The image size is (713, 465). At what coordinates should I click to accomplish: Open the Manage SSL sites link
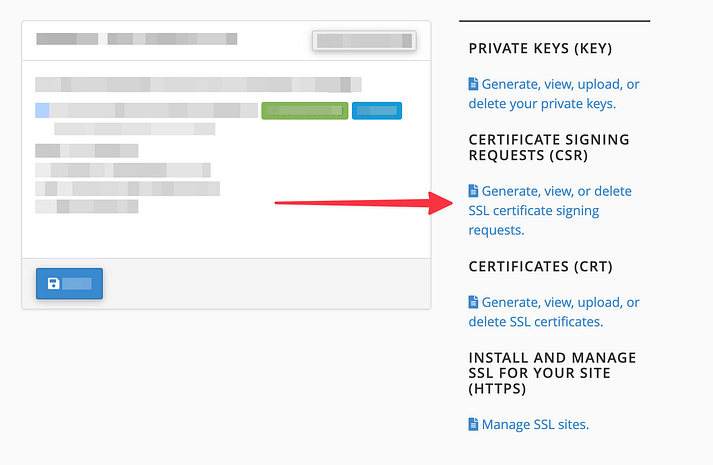[535, 424]
